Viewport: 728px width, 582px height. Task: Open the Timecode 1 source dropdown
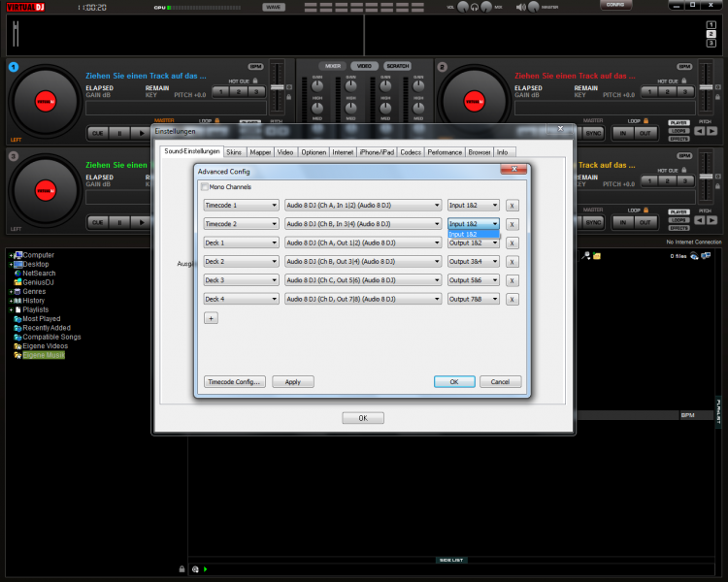coord(241,205)
